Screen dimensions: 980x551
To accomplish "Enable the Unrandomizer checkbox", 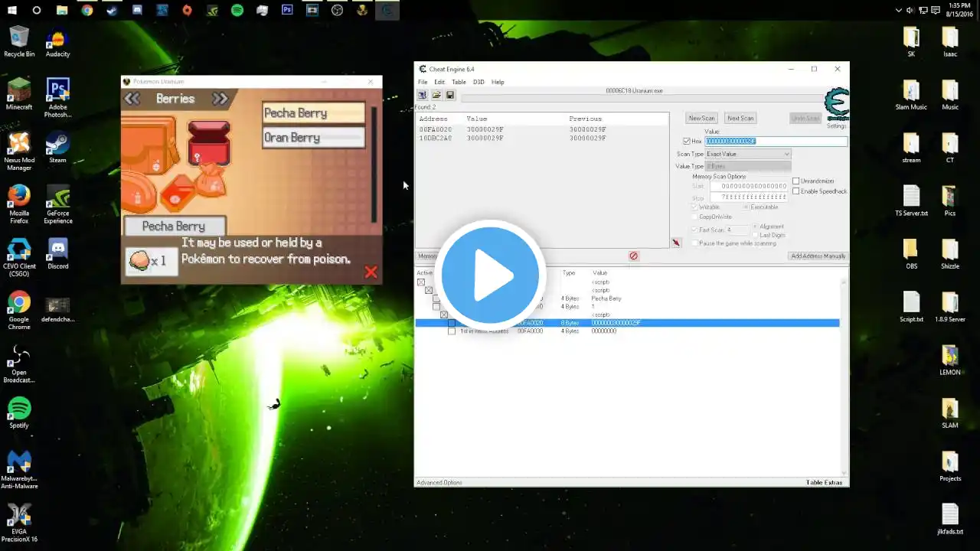I will tap(796, 181).
